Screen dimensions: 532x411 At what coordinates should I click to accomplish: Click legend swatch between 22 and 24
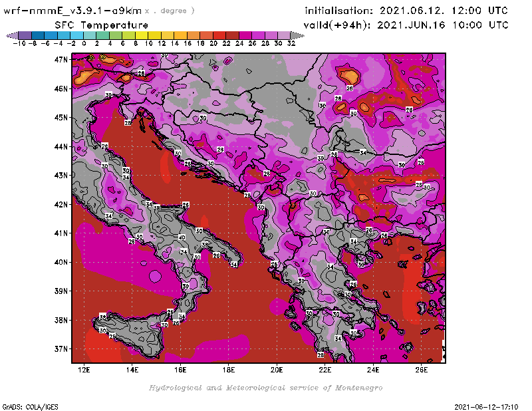coord(232,35)
